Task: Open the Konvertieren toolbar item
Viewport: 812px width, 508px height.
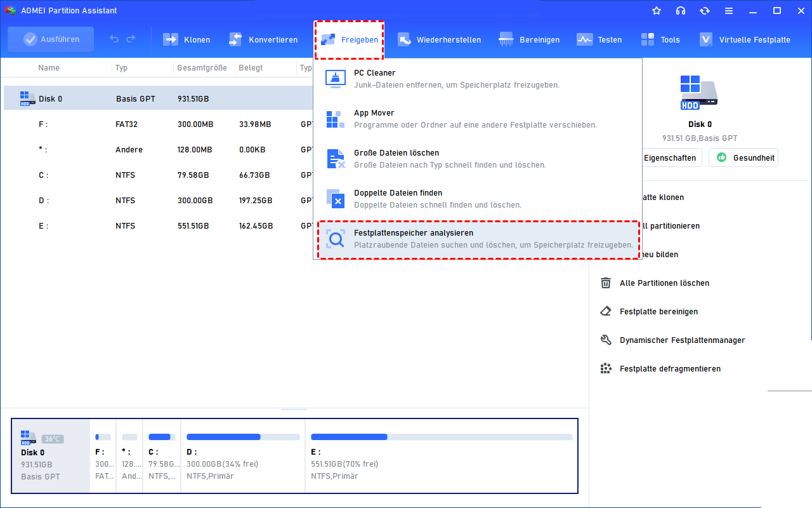Action: (x=263, y=39)
